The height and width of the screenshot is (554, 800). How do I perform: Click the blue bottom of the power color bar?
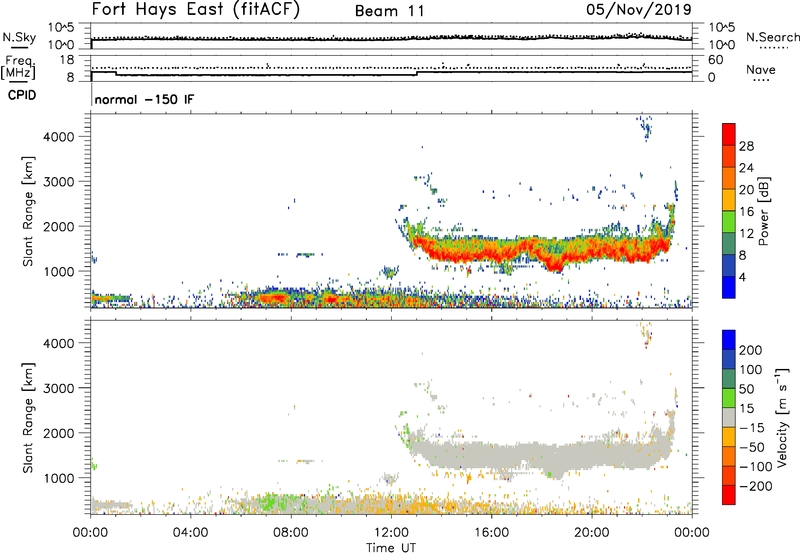click(x=729, y=287)
